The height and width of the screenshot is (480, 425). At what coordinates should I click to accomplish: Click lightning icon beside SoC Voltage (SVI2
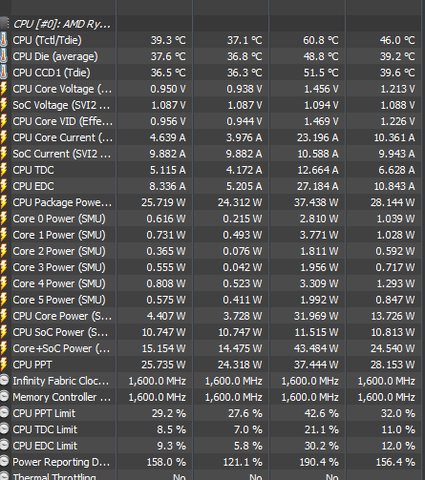tap(4, 105)
